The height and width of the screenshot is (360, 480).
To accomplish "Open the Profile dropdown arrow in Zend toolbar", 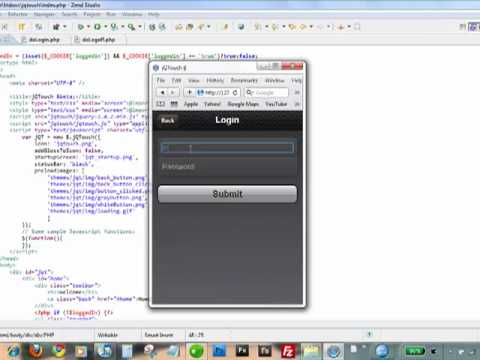I will click(x=123, y=27).
